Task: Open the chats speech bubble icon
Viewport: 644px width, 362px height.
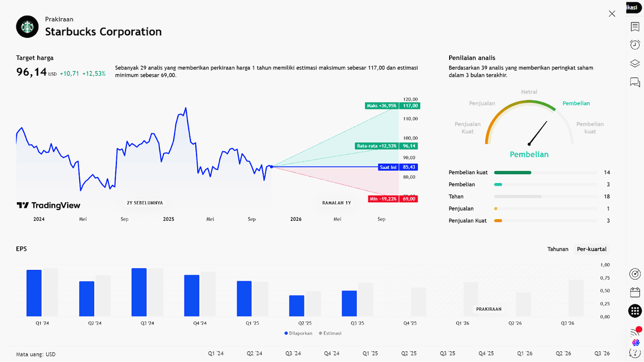Action: tap(635, 82)
